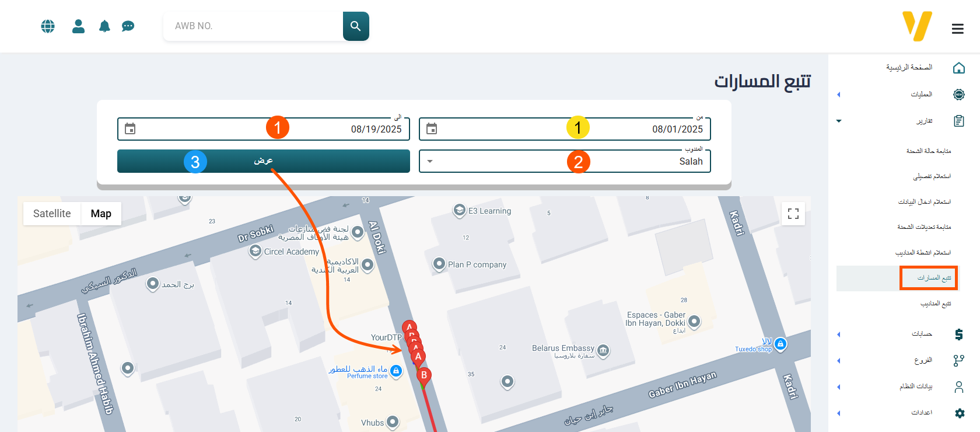Image resolution: width=980 pixels, height=432 pixels.
Task: Click the Vhubs map pin
Action: pyautogui.click(x=393, y=421)
